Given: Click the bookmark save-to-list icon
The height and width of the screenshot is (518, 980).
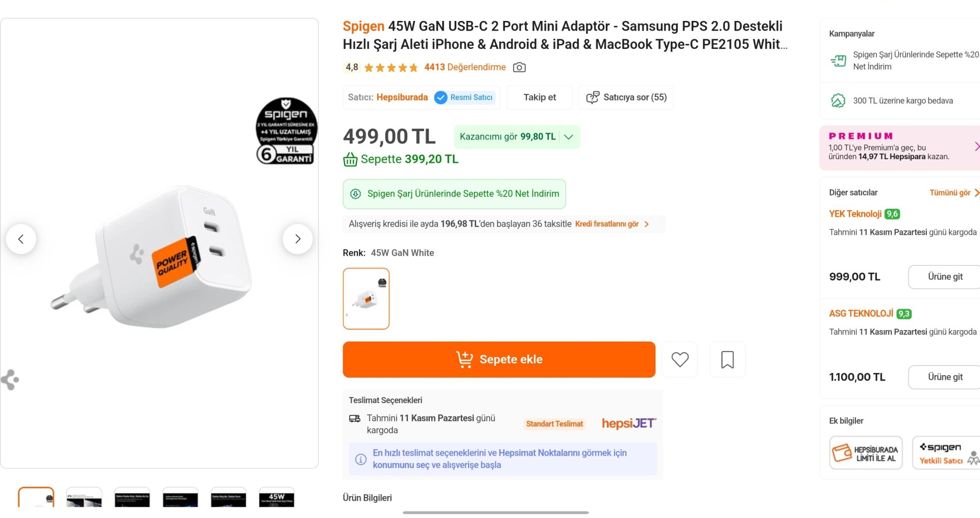Looking at the screenshot, I should [x=727, y=359].
